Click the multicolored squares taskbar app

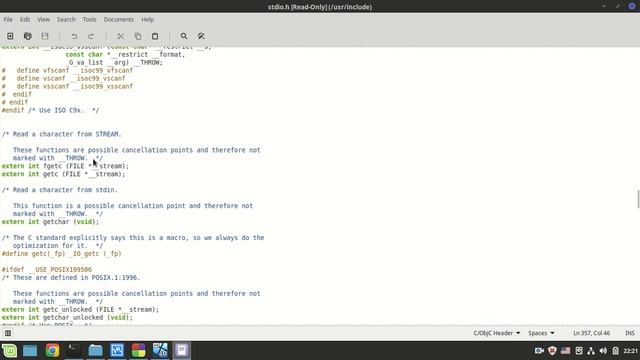coord(138,351)
